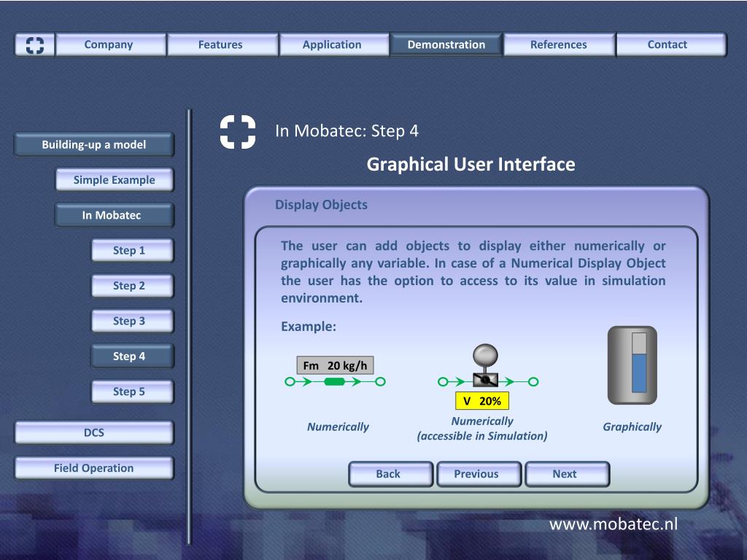Click the Display Objects heading

click(321, 205)
